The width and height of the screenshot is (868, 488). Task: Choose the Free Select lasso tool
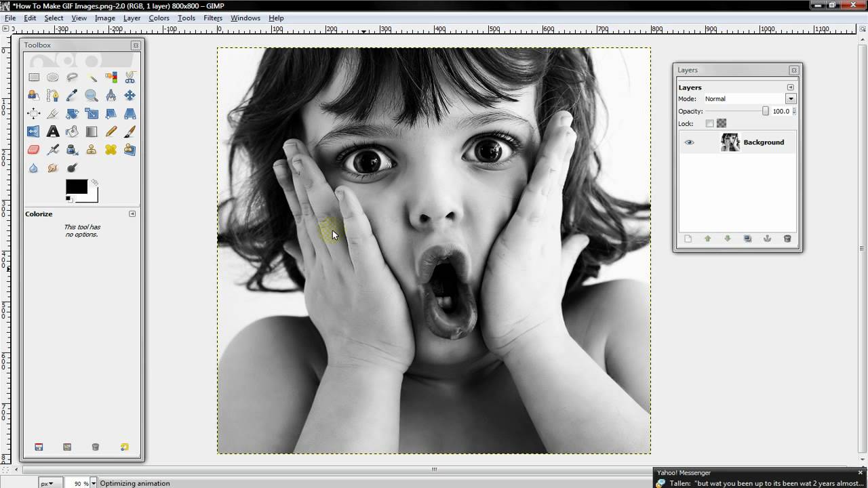72,77
